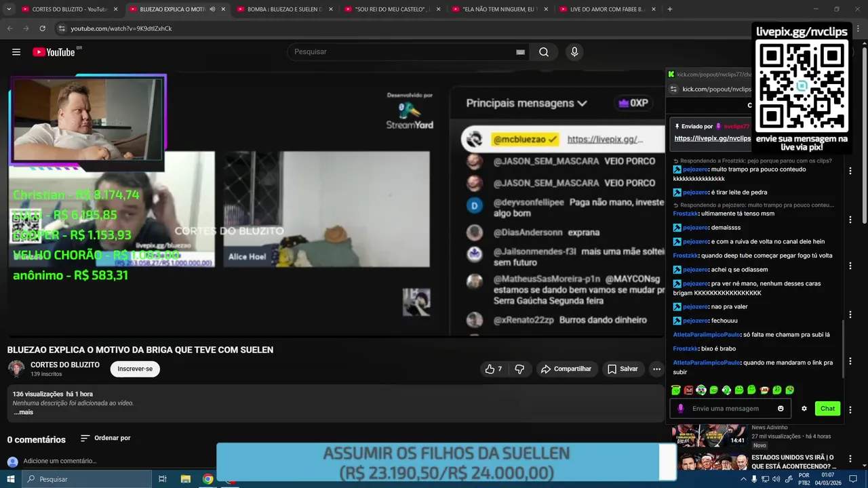
Task: Save the video with Salvar
Action: (623, 369)
